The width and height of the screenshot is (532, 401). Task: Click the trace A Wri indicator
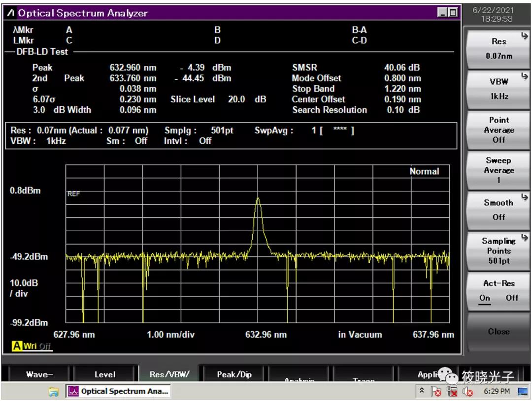pyautogui.click(x=32, y=346)
